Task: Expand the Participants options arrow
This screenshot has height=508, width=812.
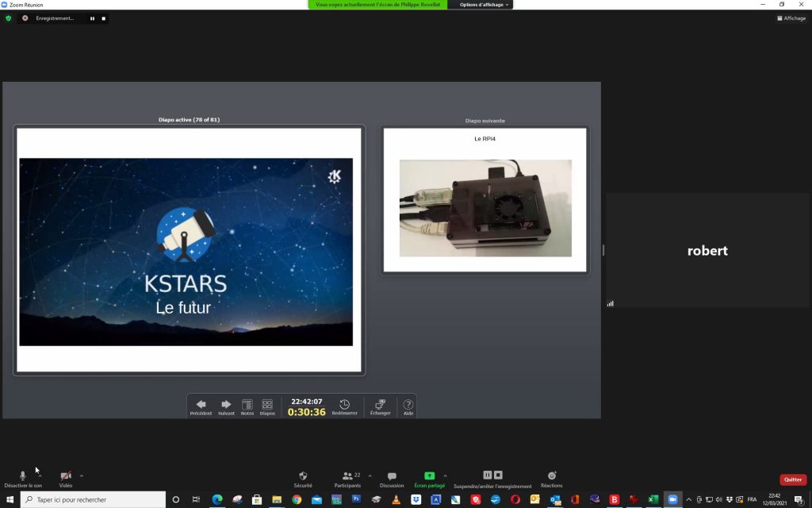Action: pyautogui.click(x=370, y=475)
